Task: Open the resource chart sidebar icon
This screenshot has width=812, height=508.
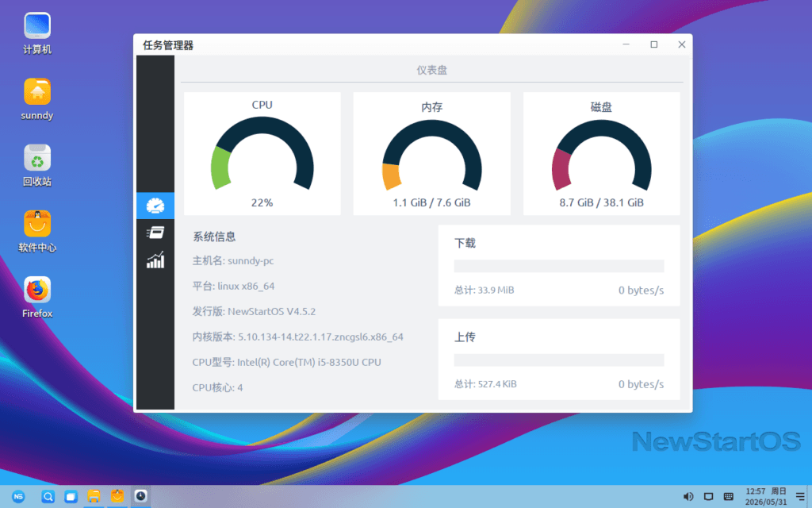Action: click(x=155, y=260)
